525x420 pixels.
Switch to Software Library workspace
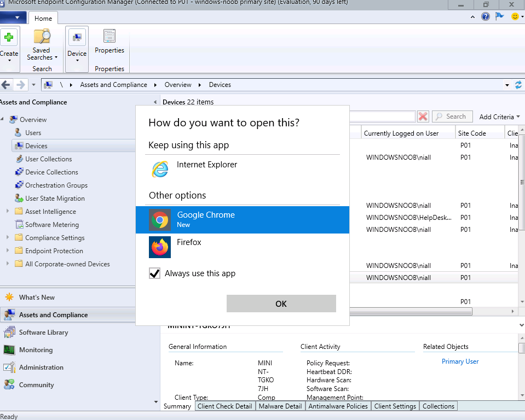44,332
